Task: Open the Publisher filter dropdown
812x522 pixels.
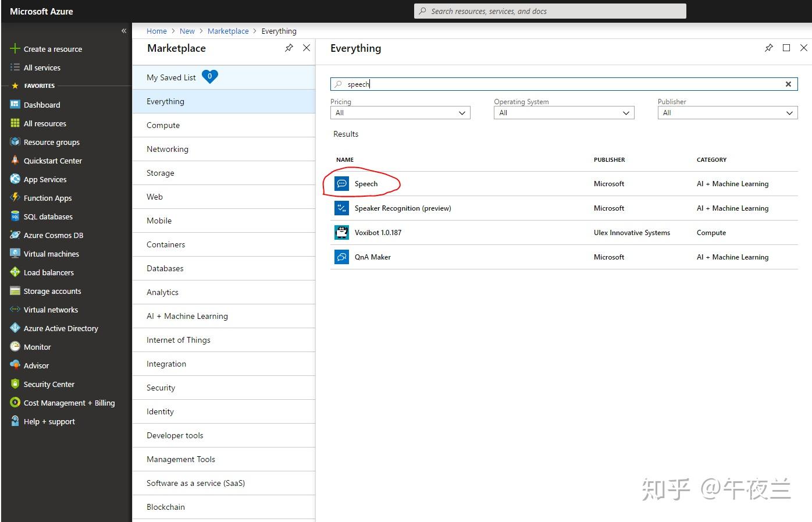Action: (728, 113)
